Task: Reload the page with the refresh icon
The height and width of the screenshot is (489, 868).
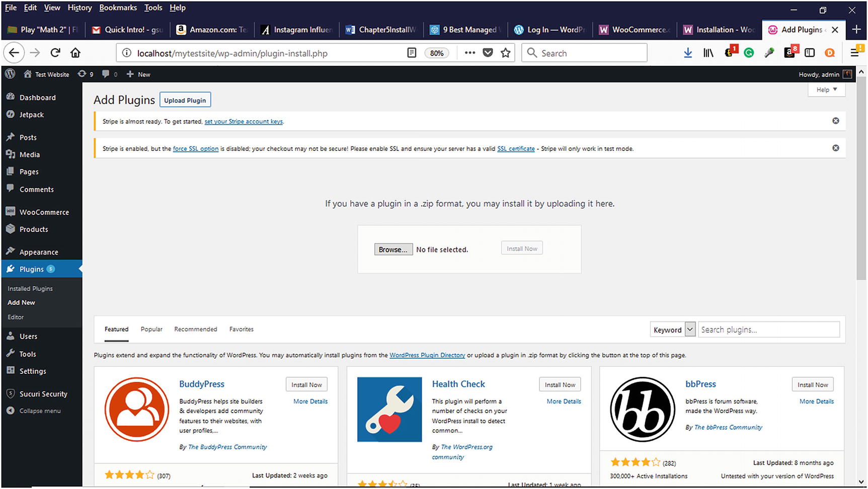Action: 55,53
